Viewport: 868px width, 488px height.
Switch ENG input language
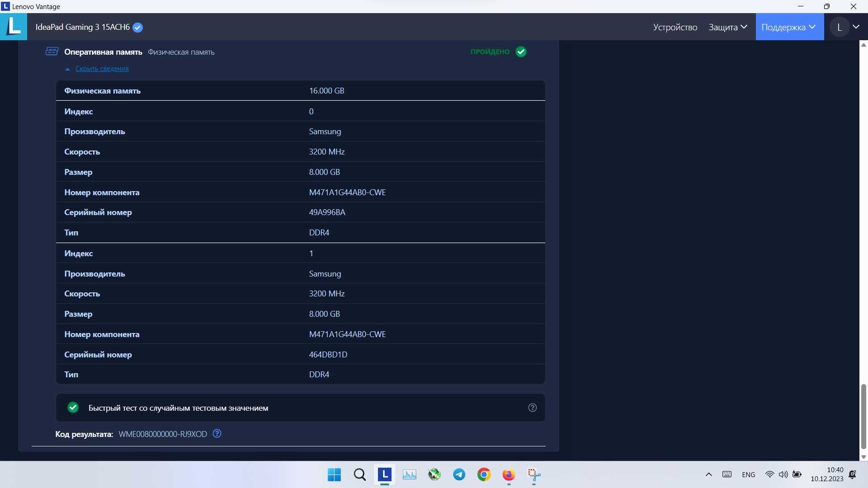[749, 475]
